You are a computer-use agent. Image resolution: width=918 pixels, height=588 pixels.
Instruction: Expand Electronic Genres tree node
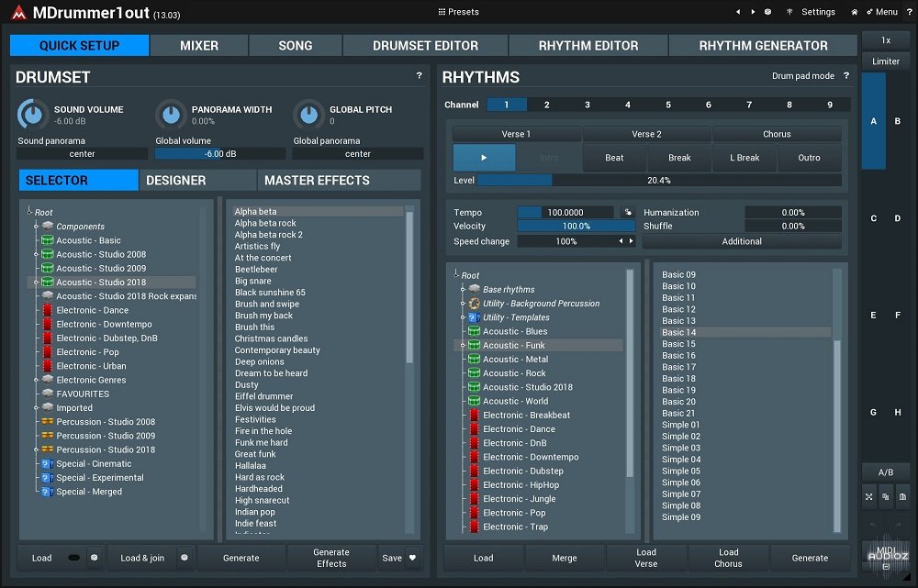pos(37,380)
